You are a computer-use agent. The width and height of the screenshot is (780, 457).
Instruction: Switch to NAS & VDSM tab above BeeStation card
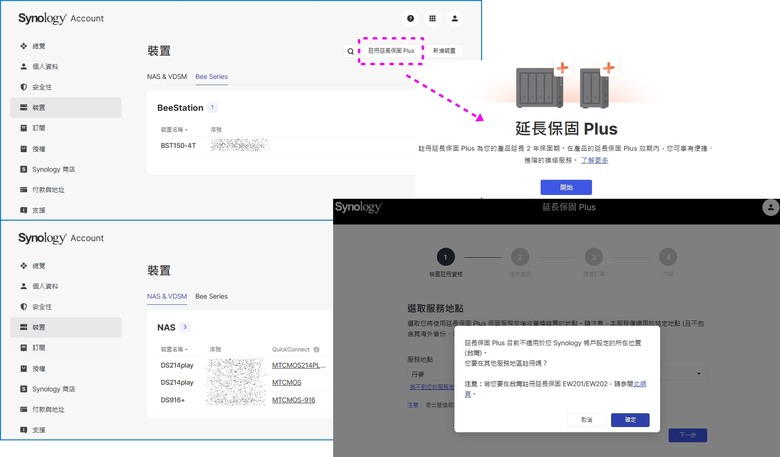(x=167, y=77)
